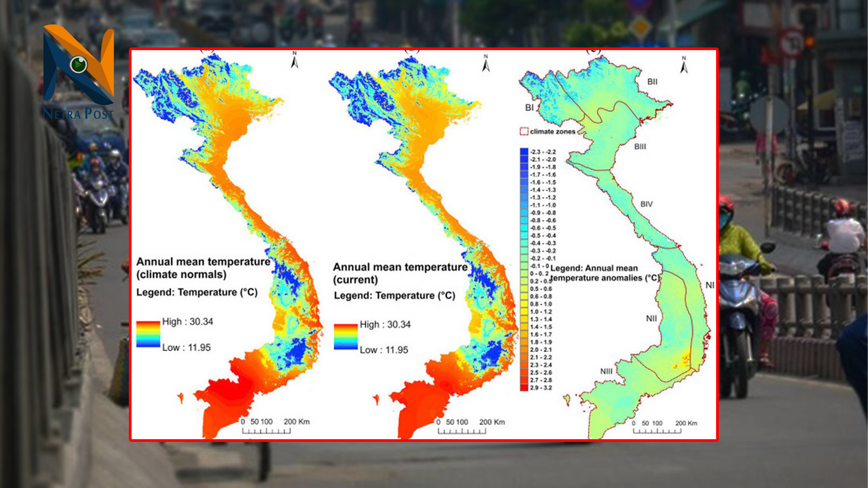
Task: Click the scale bar under the climate normals map
Action: coord(266,431)
